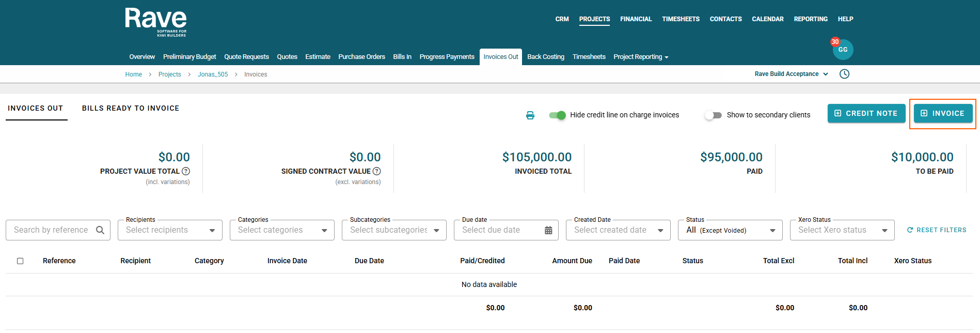Click the Search by reference field

pyautogui.click(x=51, y=230)
